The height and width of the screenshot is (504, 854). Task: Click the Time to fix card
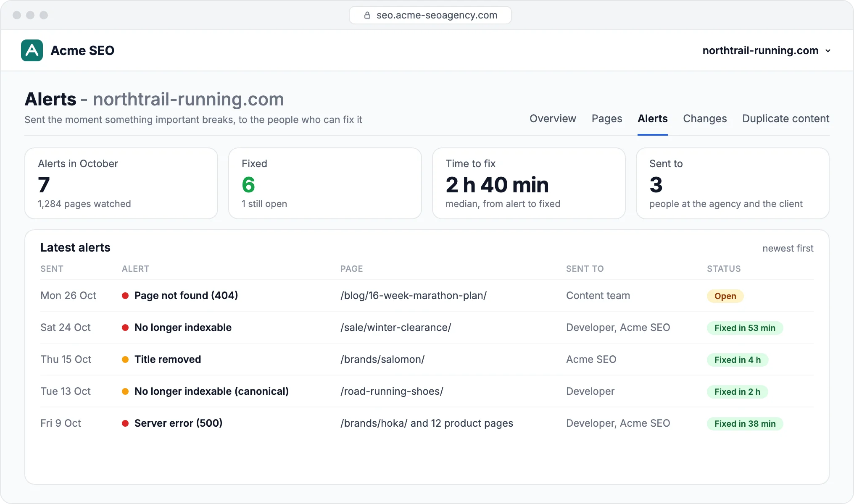tap(529, 183)
